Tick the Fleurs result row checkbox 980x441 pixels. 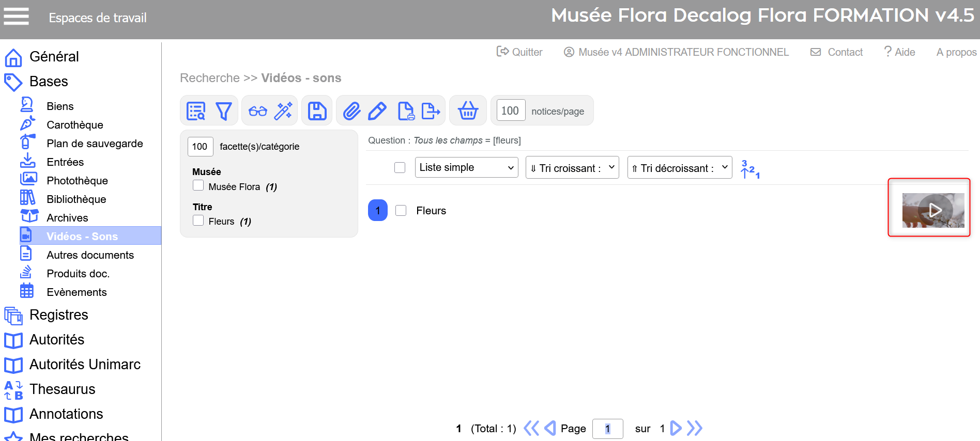point(401,211)
